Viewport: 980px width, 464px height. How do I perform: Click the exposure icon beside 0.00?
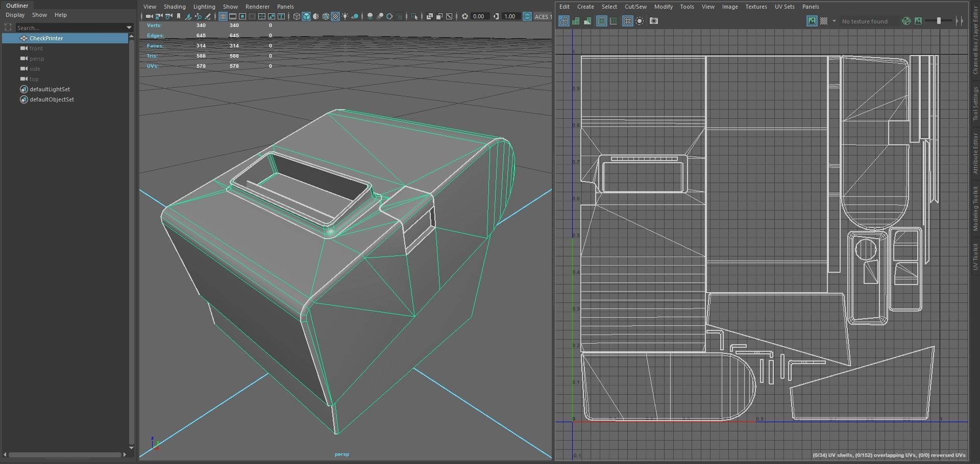click(x=464, y=16)
